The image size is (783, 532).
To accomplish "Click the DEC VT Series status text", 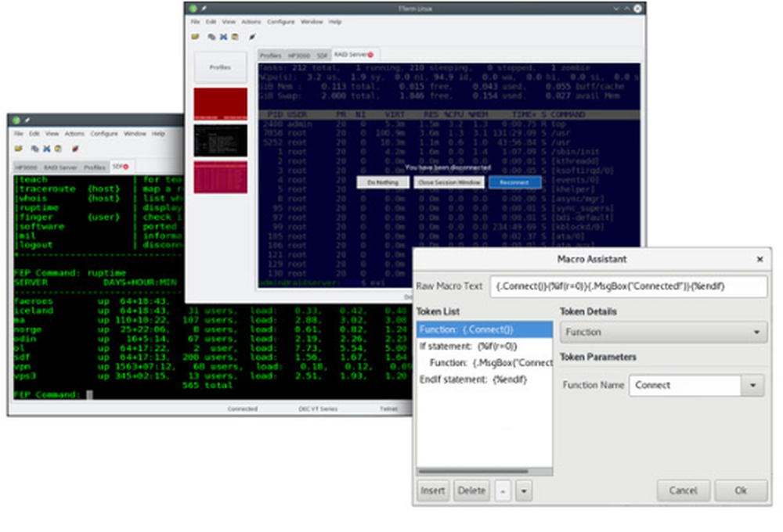I will click(x=318, y=408).
